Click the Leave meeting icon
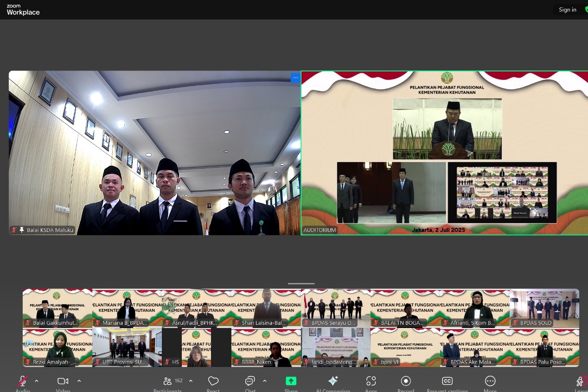The image size is (588, 392). (581, 381)
